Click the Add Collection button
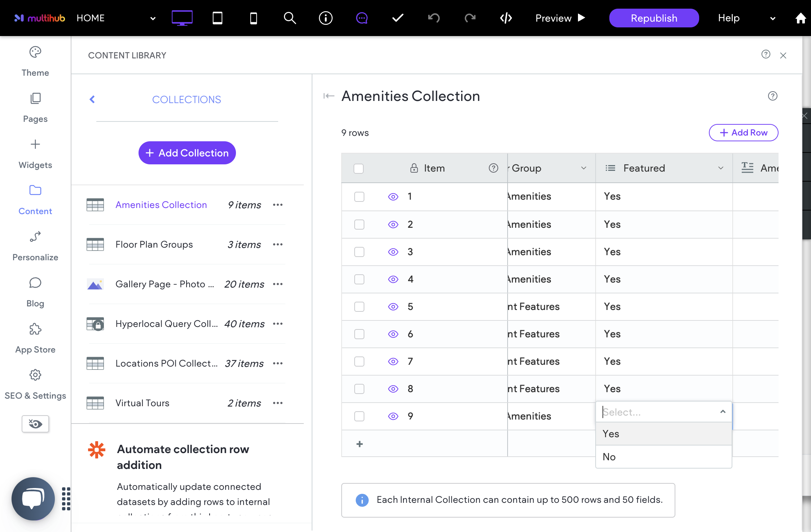 (x=187, y=153)
